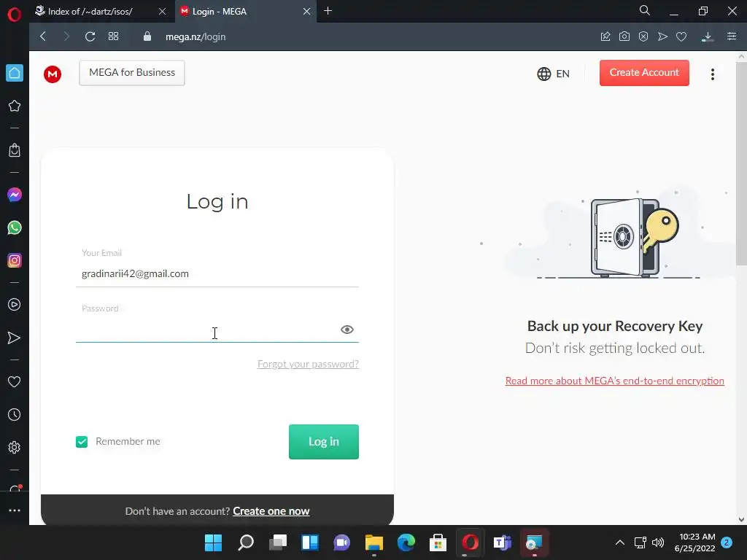This screenshot has width=747, height=560.
Task: Click the MEGA for Business button
Action: pos(132,73)
